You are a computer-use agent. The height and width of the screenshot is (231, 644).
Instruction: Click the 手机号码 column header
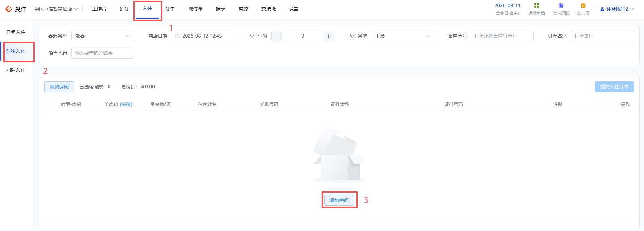[x=269, y=104]
